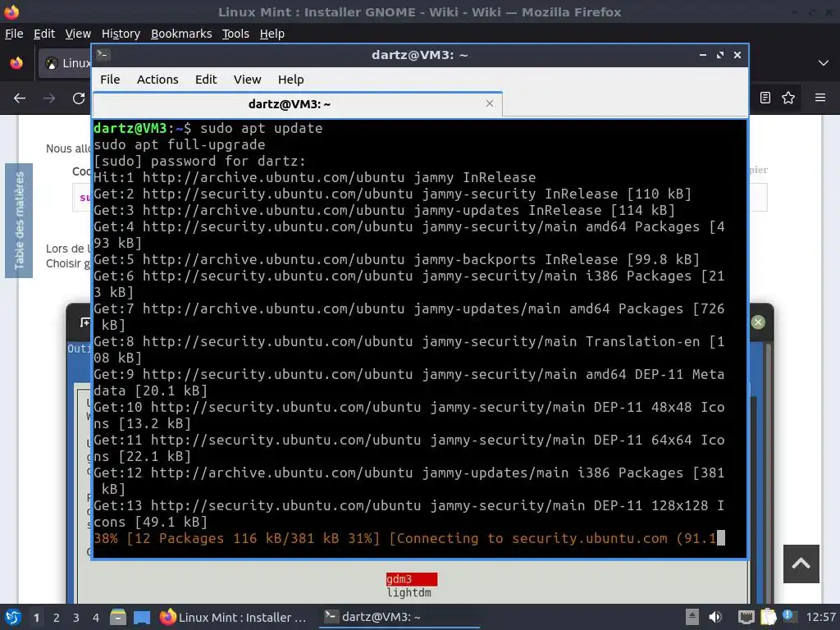Click the panel clock showing 12:57
Viewport: 840px width, 630px height.
820,617
